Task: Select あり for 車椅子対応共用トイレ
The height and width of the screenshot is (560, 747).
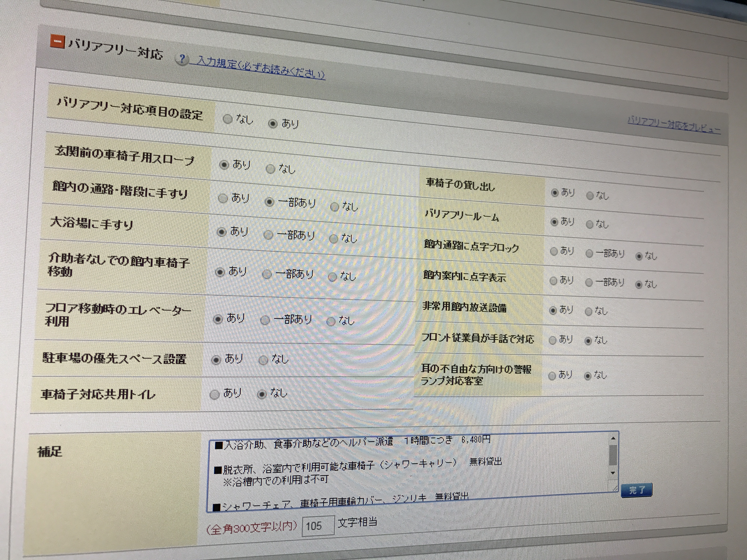Action: tap(215, 394)
